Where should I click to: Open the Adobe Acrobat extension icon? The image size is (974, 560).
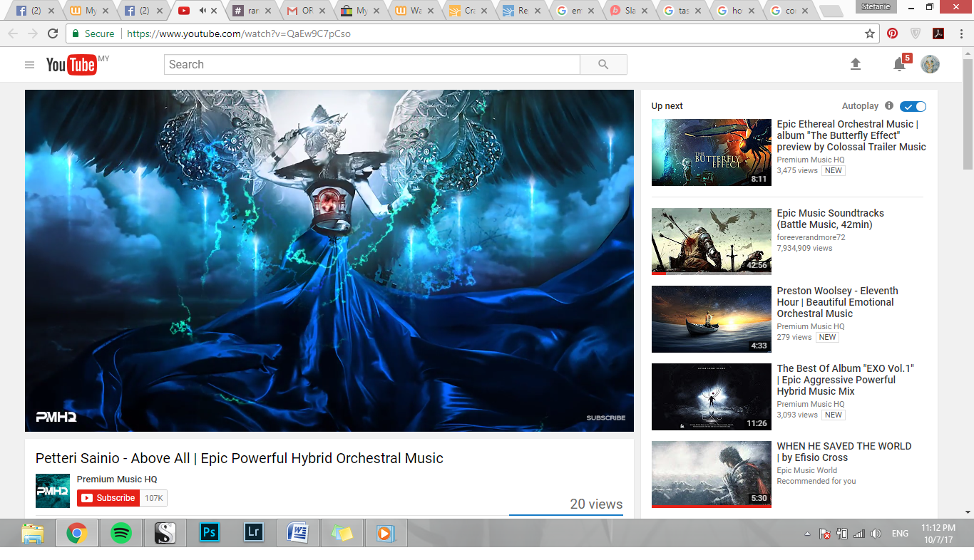(939, 33)
